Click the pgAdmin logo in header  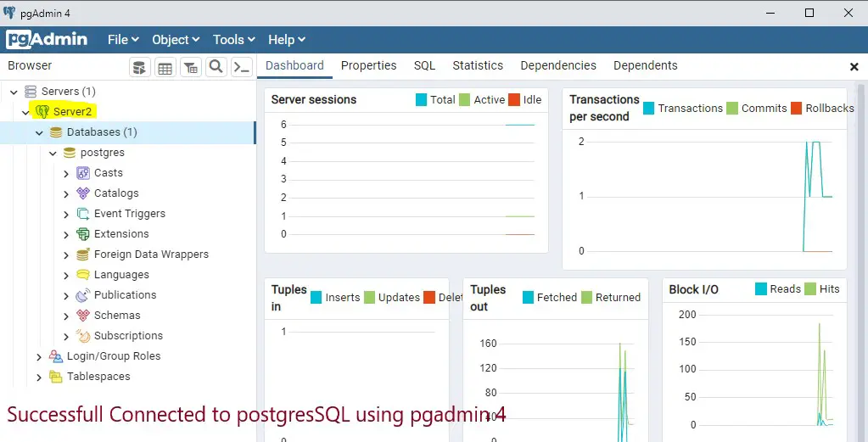tap(47, 39)
